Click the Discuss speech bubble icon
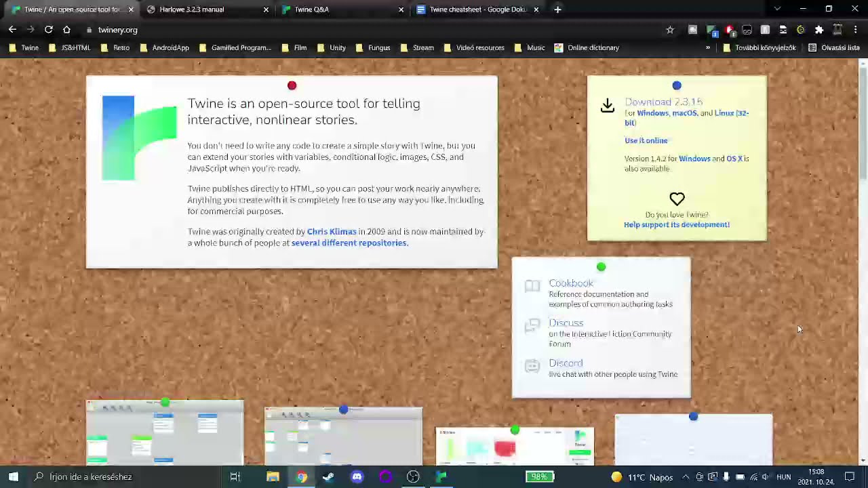This screenshot has height=488, width=868. [532, 326]
